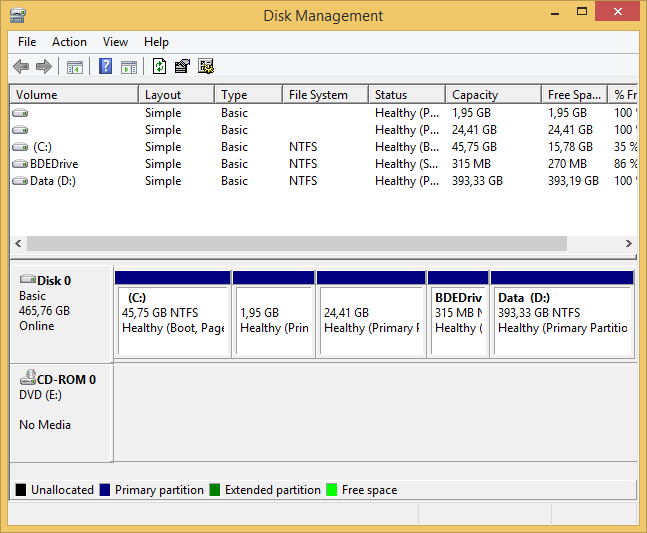The height and width of the screenshot is (533, 647).
Task: Select the Data (D:) partition block
Action: point(562,314)
